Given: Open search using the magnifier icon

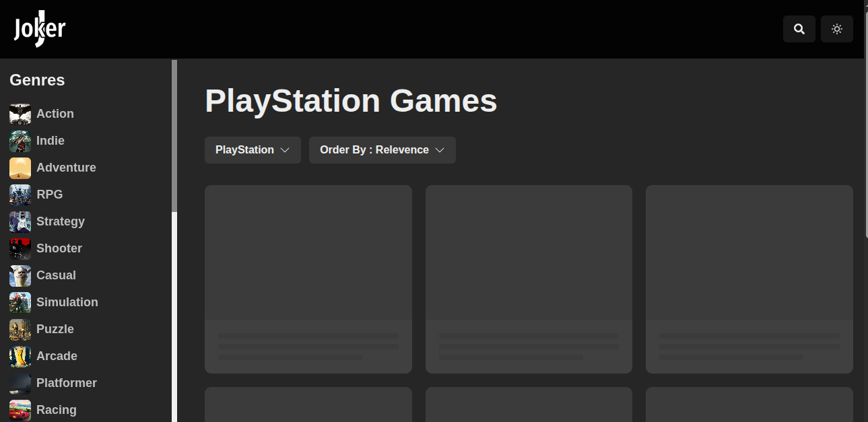Looking at the screenshot, I should pos(799,29).
